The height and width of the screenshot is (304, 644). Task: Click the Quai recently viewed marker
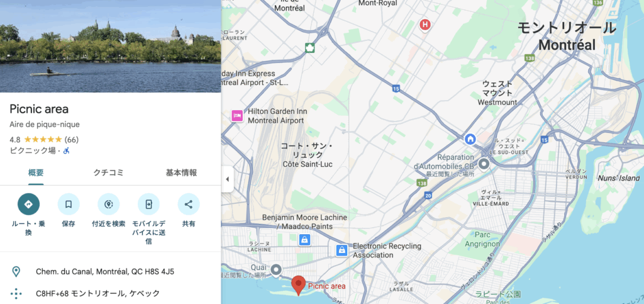coord(277,270)
